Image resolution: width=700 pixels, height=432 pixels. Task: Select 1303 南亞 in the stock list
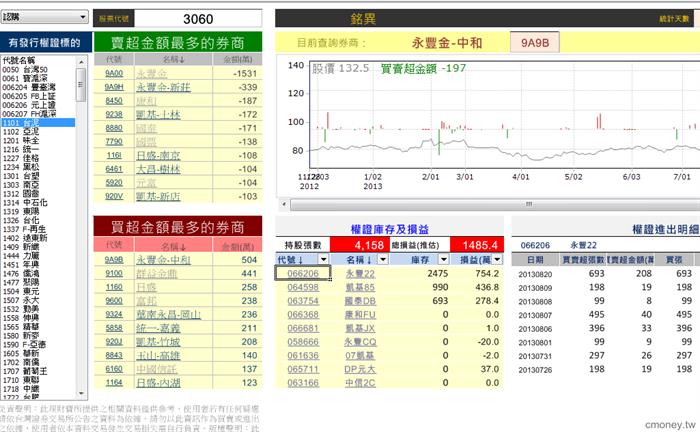pyautogui.click(x=21, y=185)
